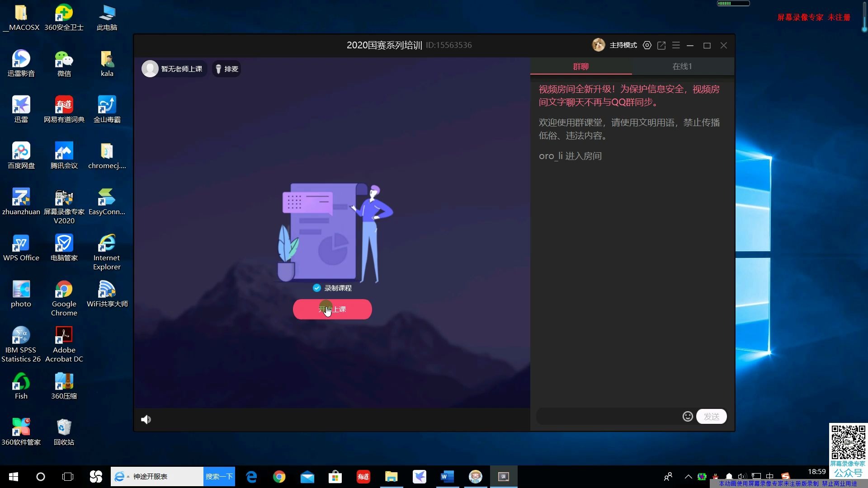Click the system volume icon in tray

pos(742,476)
